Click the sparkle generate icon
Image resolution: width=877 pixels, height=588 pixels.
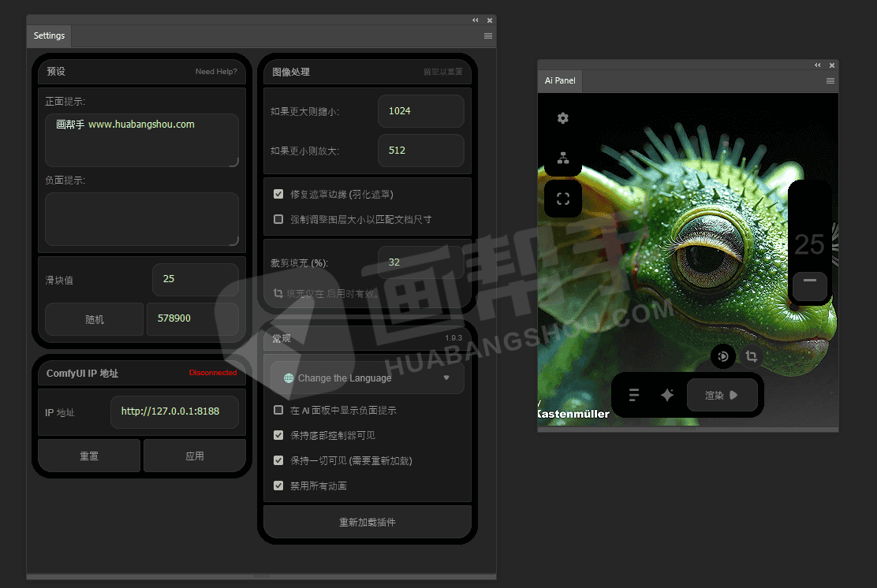[x=666, y=395]
